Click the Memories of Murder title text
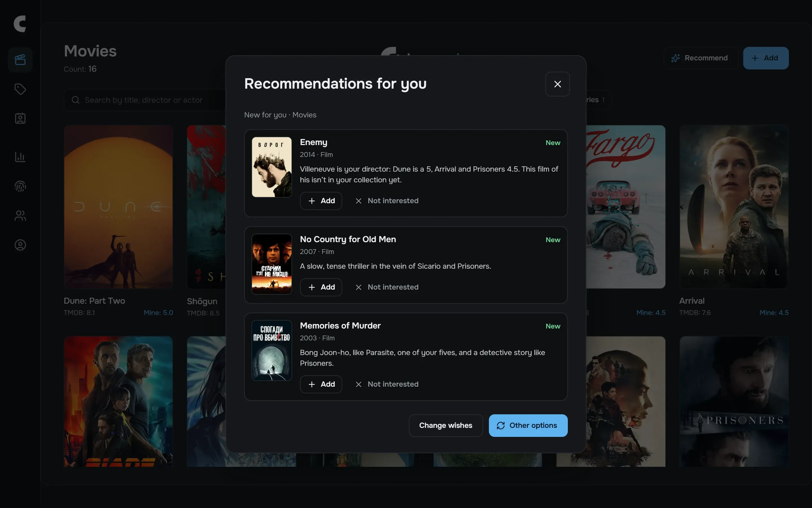This screenshot has height=508, width=812. [340, 326]
